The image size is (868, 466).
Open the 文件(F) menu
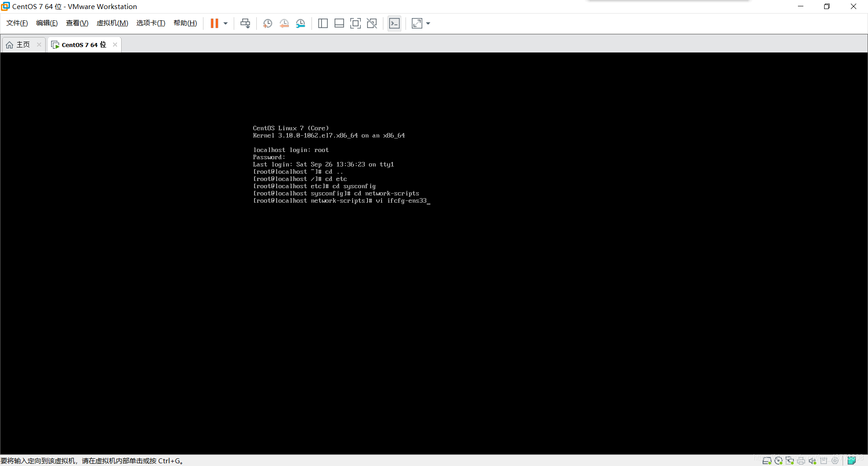point(17,23)
